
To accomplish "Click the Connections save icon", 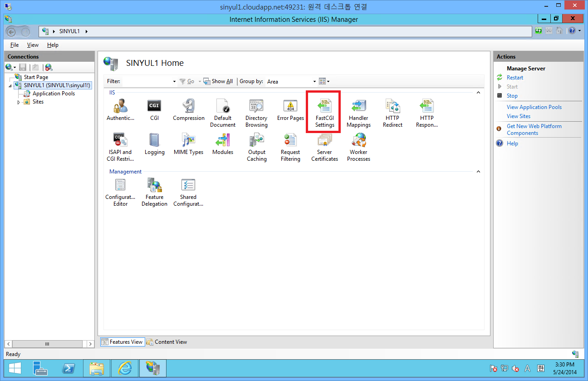I will coord(23,67).
